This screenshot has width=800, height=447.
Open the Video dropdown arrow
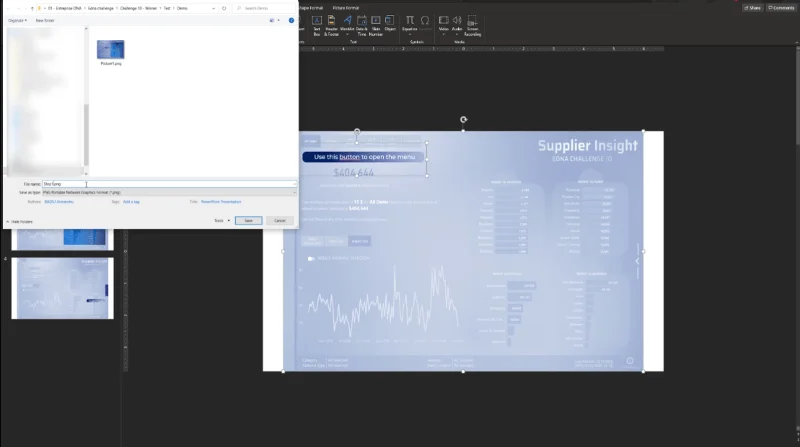[443, 34]
